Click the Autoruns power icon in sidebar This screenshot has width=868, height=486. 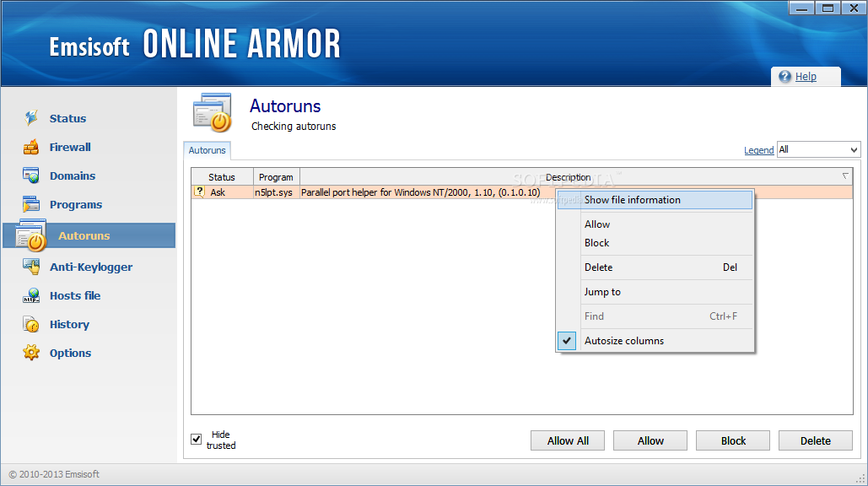tap(31, 235)
